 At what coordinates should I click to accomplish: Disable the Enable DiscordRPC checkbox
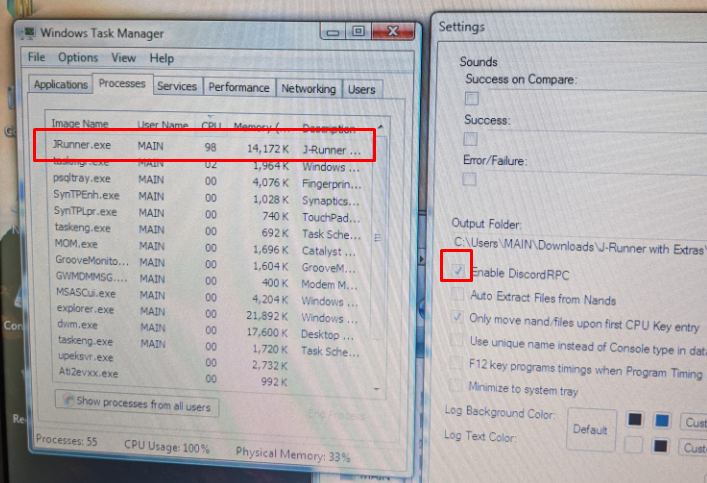[x=458, y=270]
